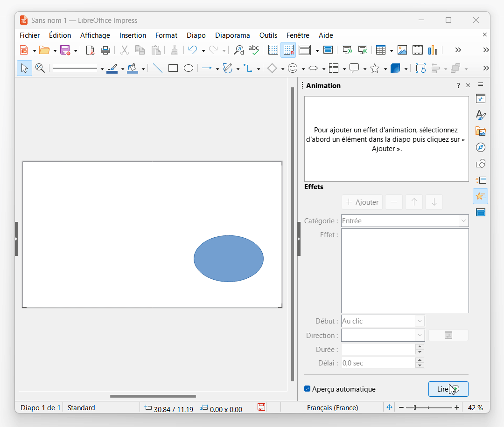Undo the last action
Viewport: 504px width, 427px height.
(193, 50)
